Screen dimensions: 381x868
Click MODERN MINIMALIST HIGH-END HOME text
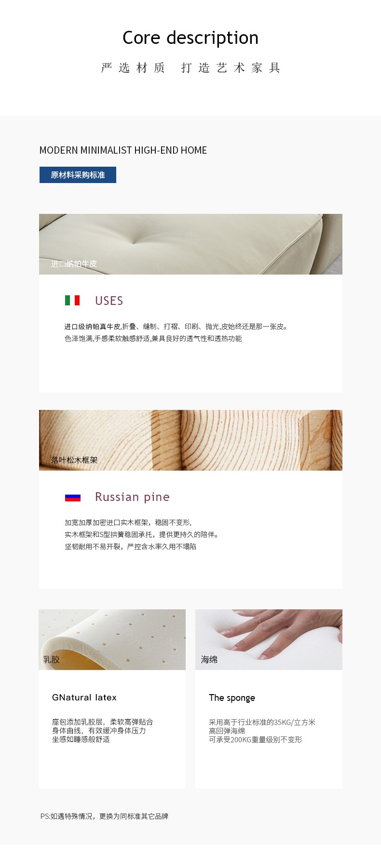pos(123,150)
